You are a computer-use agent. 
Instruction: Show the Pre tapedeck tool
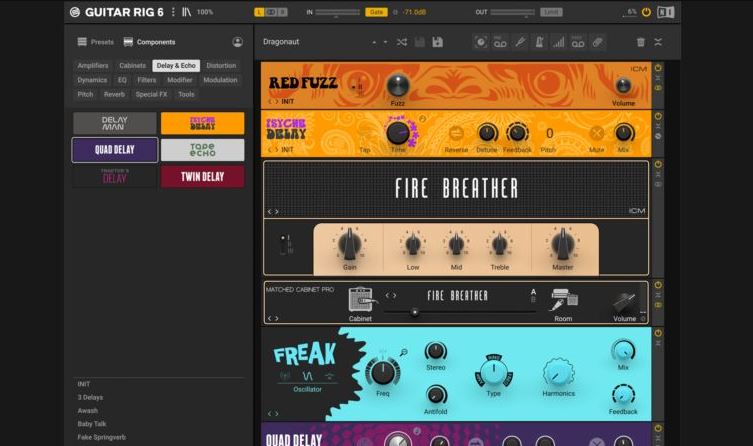coord(500,42)
